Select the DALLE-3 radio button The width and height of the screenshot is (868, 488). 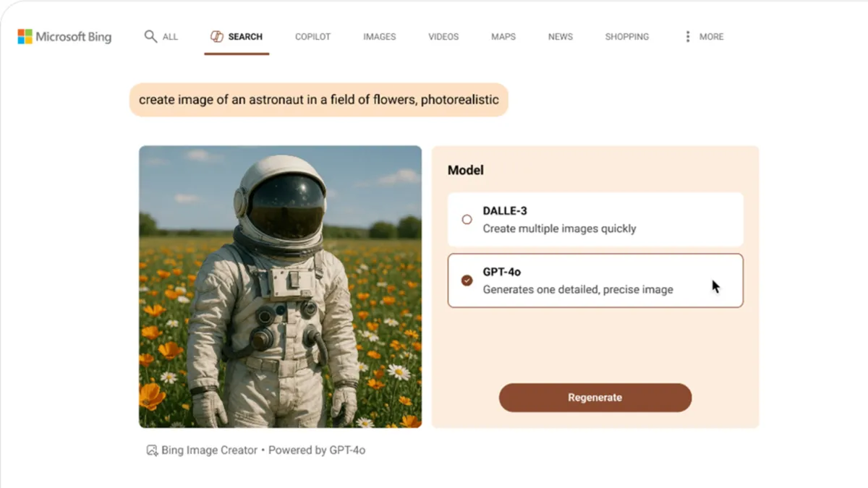pyautogui.click(x=467, y=219)
